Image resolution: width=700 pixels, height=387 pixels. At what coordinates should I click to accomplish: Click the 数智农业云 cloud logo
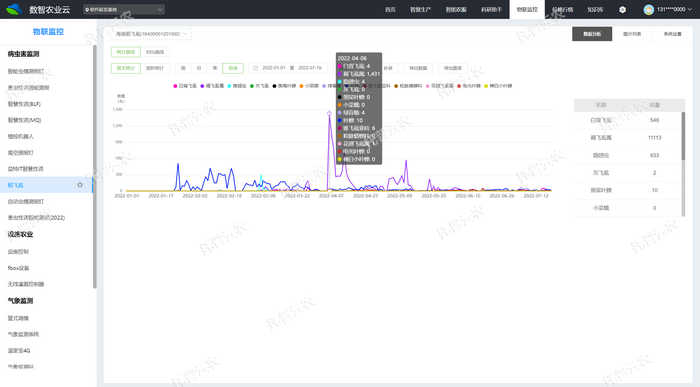(x=14, y=9)
